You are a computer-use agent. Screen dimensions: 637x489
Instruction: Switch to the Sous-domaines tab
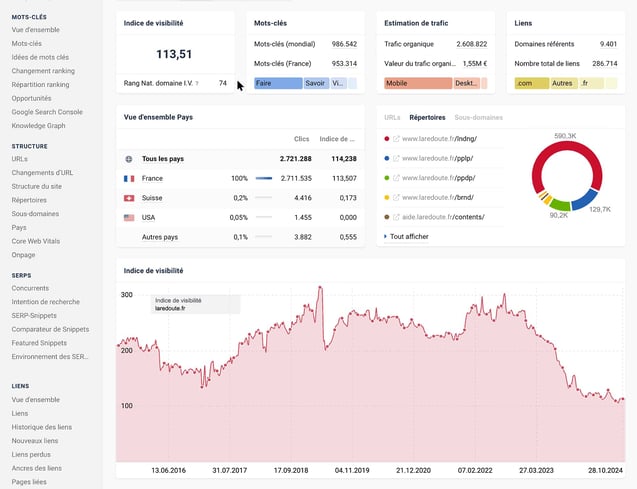click(479, 117)
